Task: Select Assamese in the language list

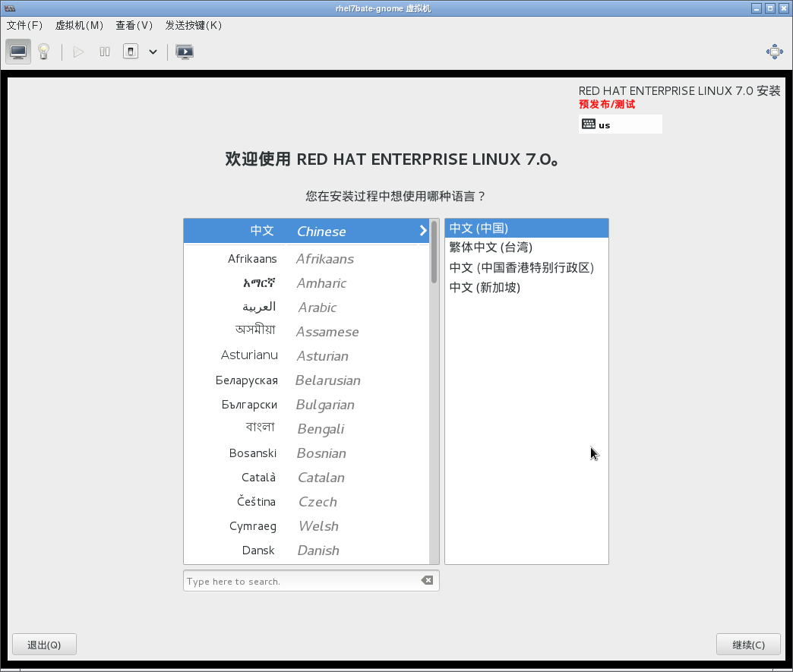Action: [x=306, y=332]
